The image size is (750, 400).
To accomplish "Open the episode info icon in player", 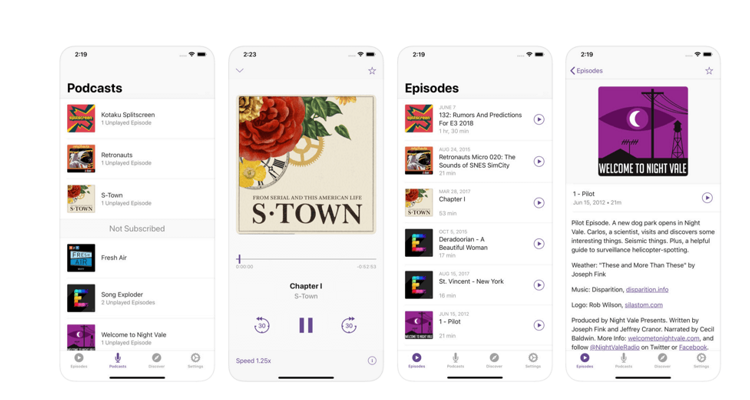I will tap(372, 361).
